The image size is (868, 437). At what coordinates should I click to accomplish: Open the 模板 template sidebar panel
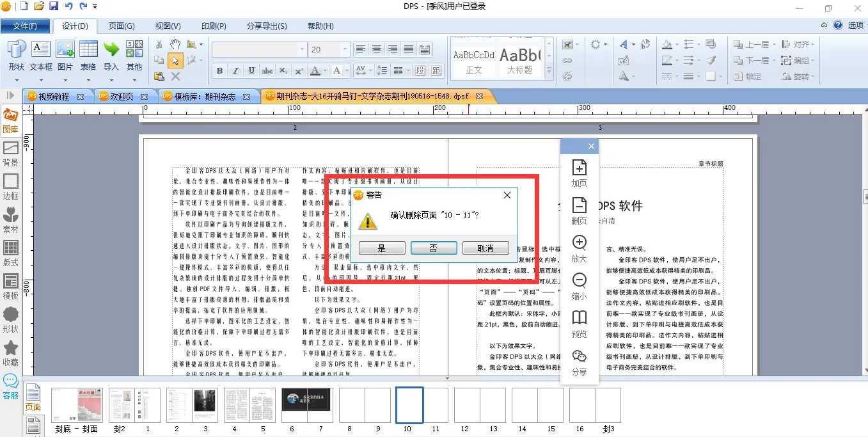(x=10, y=287)
